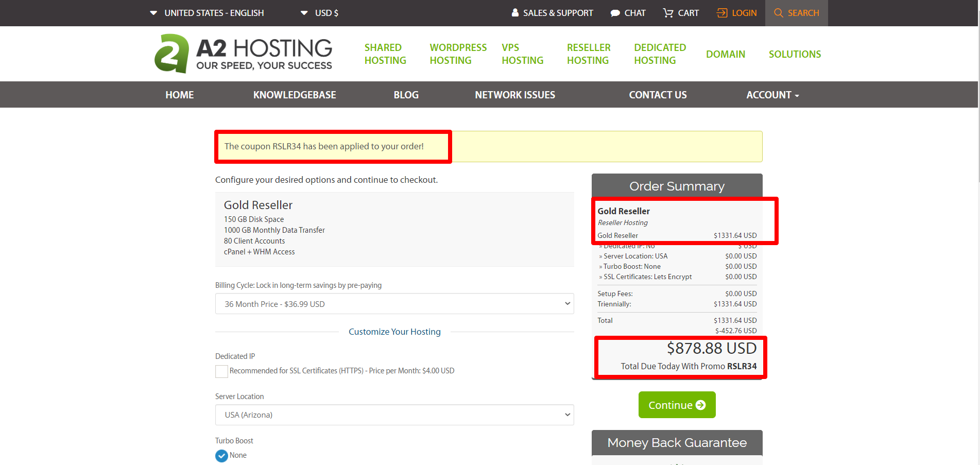Viewport: 980px width, 465px height.
Task: Expand the USD $ currency selector
Action: click(x=319, y=13)
